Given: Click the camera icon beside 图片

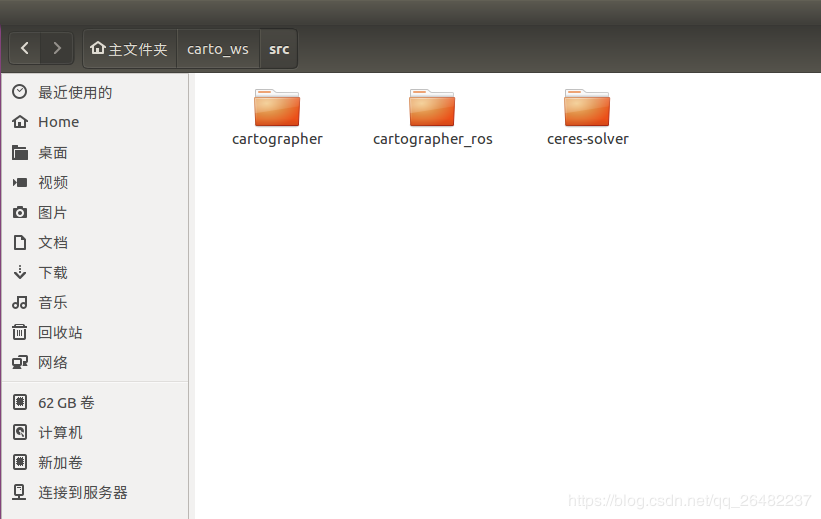Looking at the screenshot, I should (20, 213).
